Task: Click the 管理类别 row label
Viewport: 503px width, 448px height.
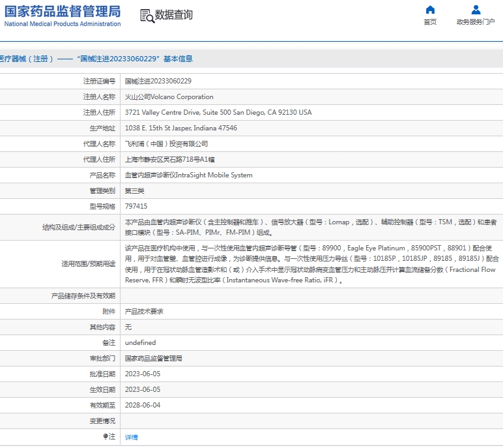Action: coord(102,191)
